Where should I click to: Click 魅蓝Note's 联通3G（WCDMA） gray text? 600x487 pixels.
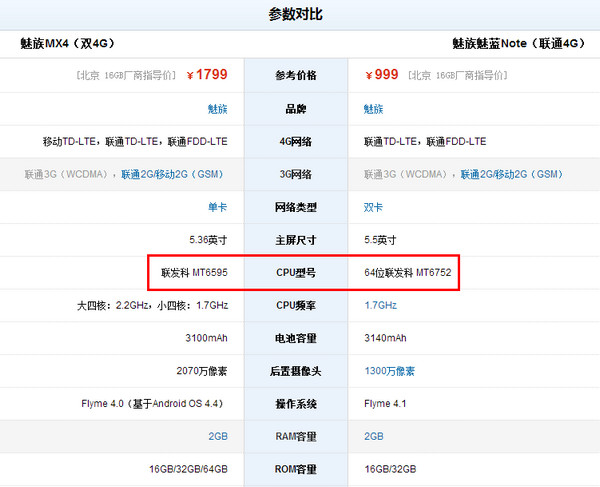coord(405,174)
